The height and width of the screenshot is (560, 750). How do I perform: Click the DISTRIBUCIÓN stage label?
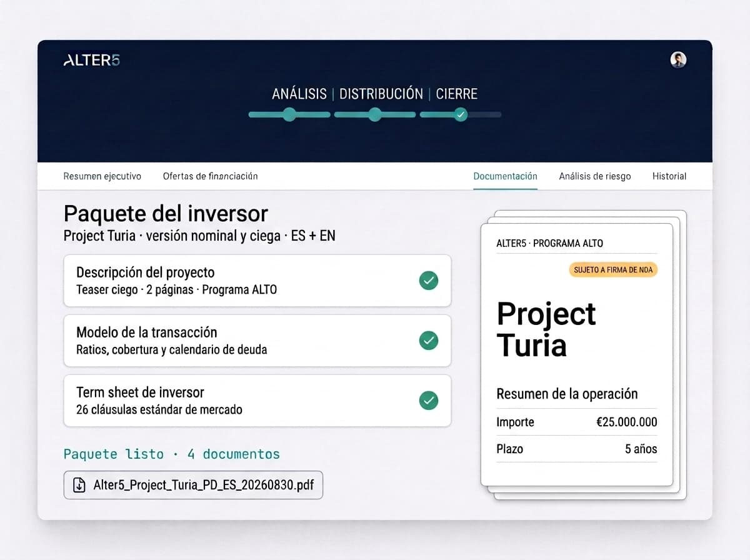[x=381, y=94]
